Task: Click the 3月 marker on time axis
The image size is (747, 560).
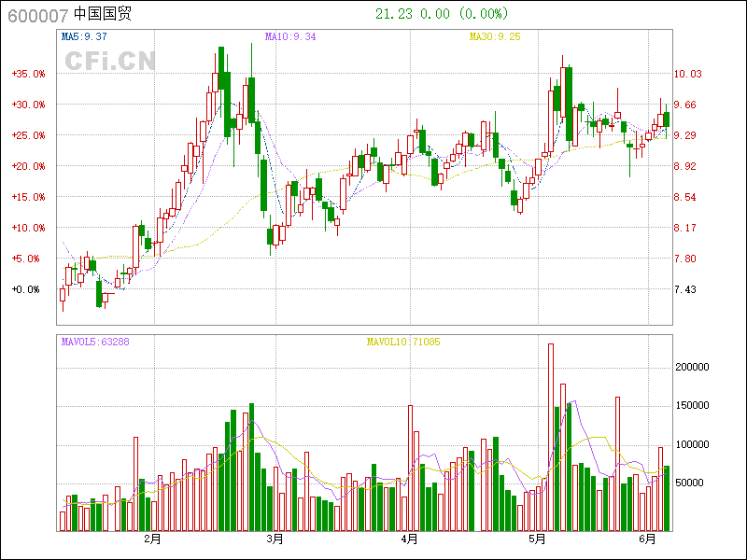Action: coord(275,539)
